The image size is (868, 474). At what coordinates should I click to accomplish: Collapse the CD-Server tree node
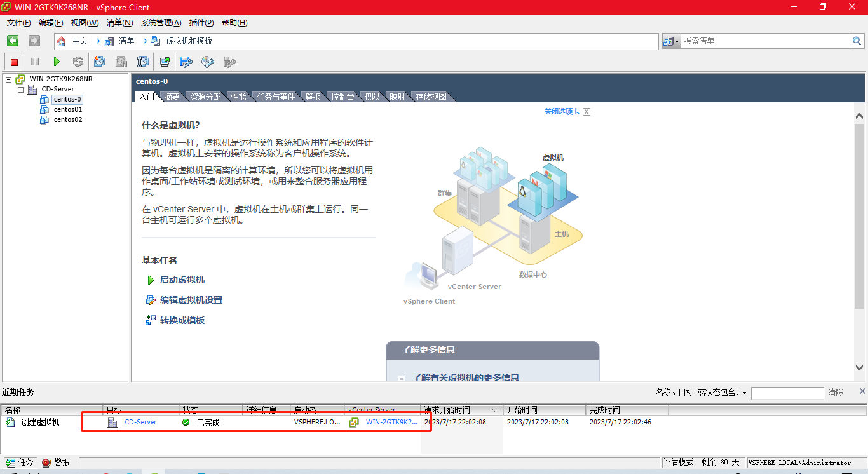[20, 90]
